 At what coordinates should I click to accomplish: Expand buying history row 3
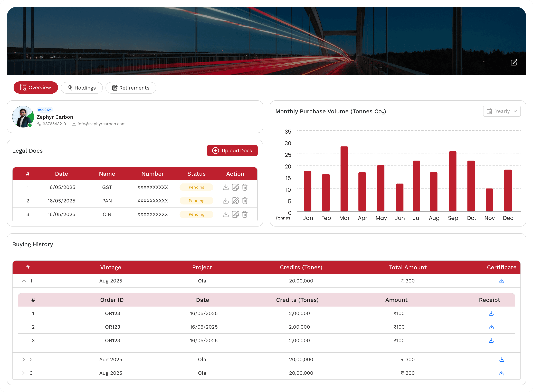coord(24,373)
